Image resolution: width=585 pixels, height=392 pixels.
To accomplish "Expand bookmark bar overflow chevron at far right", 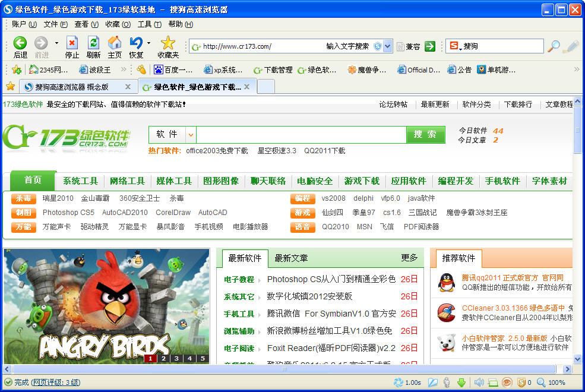I will pos(577,69).
